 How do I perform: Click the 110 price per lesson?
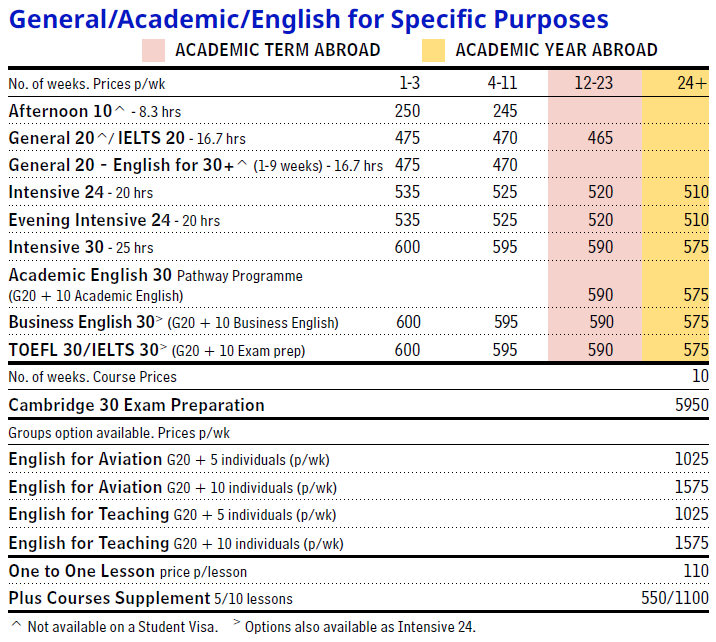[695, 571]
